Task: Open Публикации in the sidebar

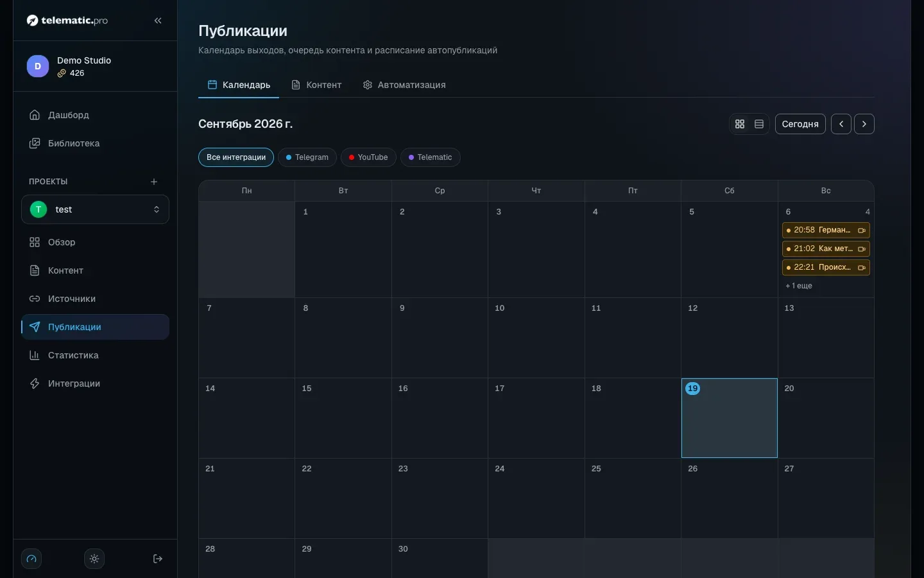Action: (95, 327)
